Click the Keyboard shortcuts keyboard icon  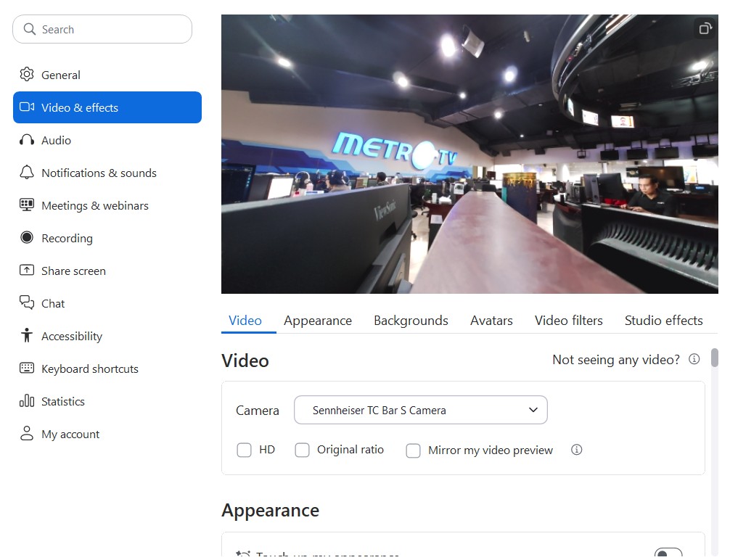[27, 368]
